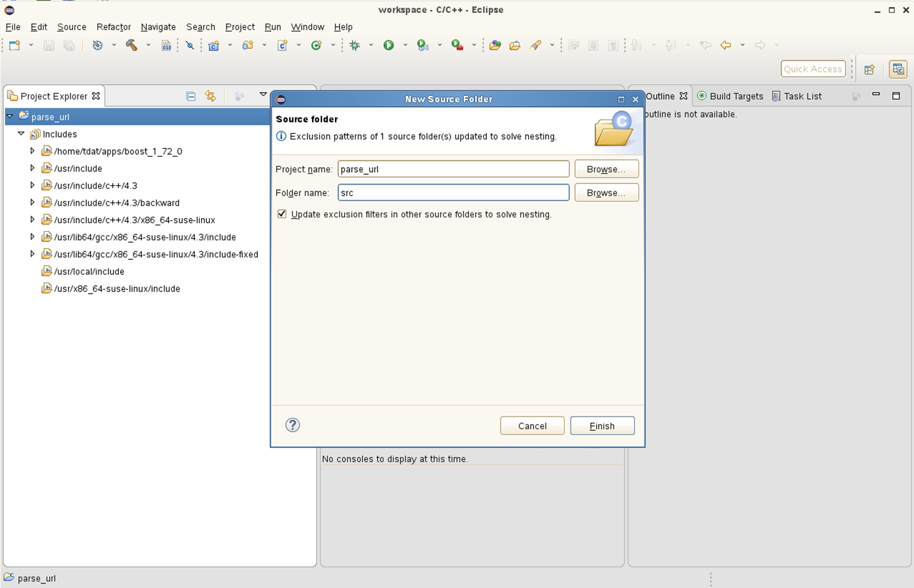Click the Build (hammer) toolbar icon
The image size is (914, 588).
[131, 45]
